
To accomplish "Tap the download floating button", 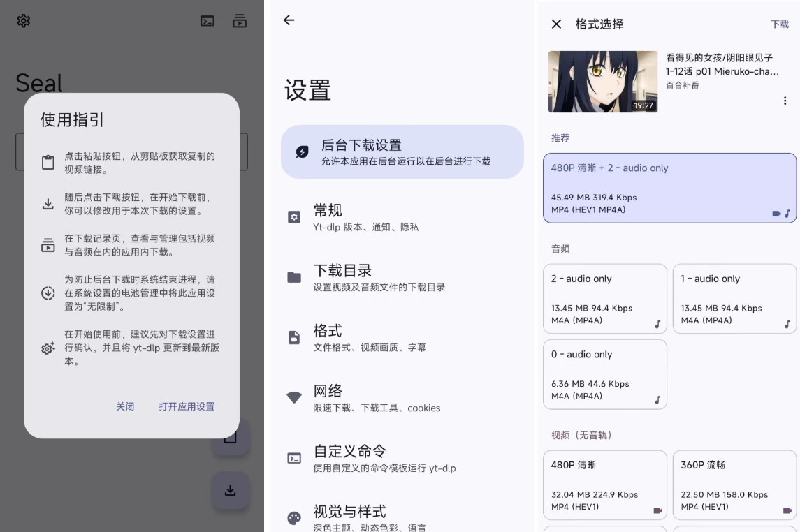I will pos(231,490).
